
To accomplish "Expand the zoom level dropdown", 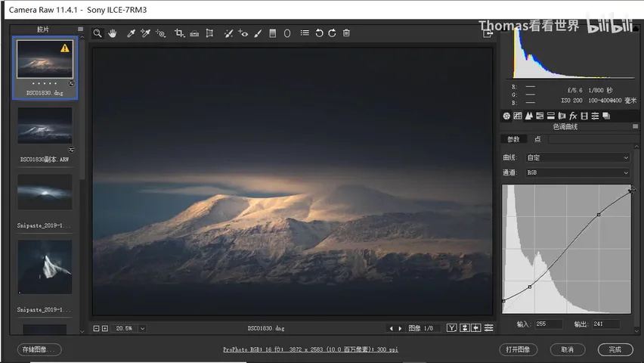I will point(143,328).
